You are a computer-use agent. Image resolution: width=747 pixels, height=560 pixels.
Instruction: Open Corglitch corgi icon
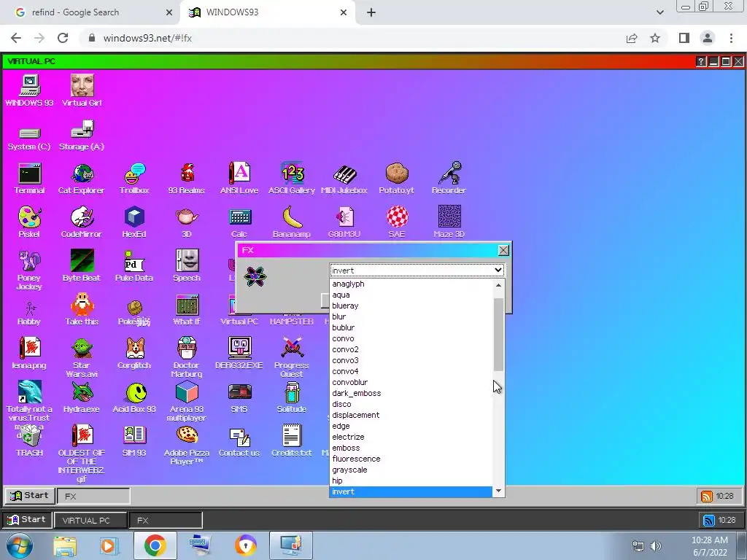[x=134, y=354]
